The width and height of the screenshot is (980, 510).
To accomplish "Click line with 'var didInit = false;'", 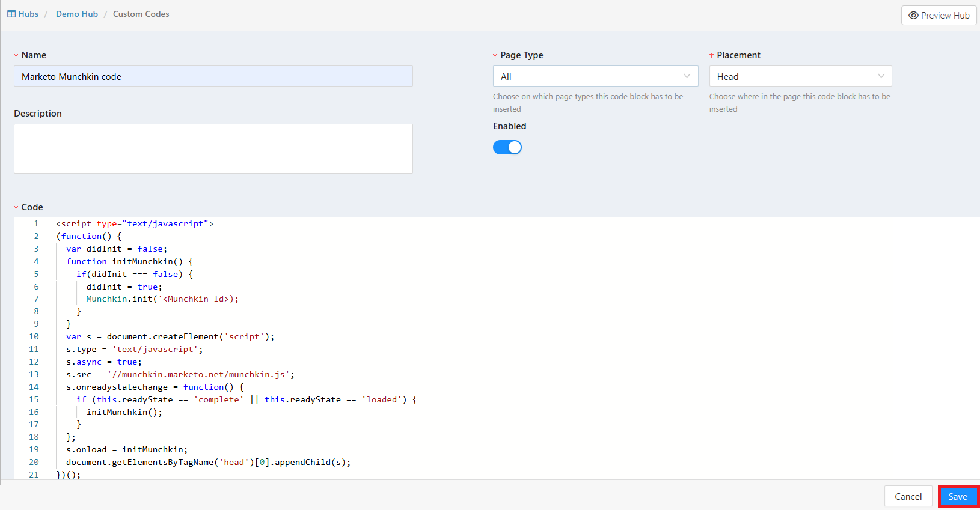I will click(117, 249).
